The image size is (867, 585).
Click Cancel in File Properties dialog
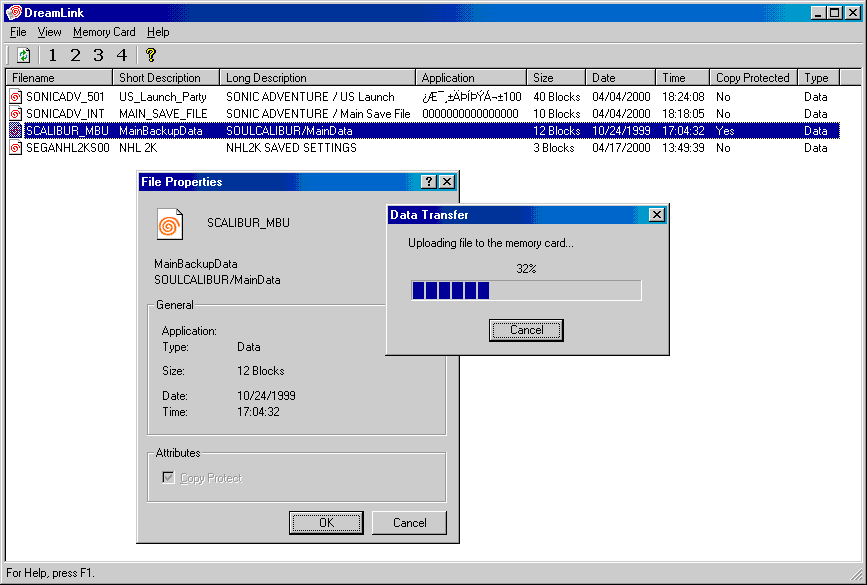click(409, 523)
